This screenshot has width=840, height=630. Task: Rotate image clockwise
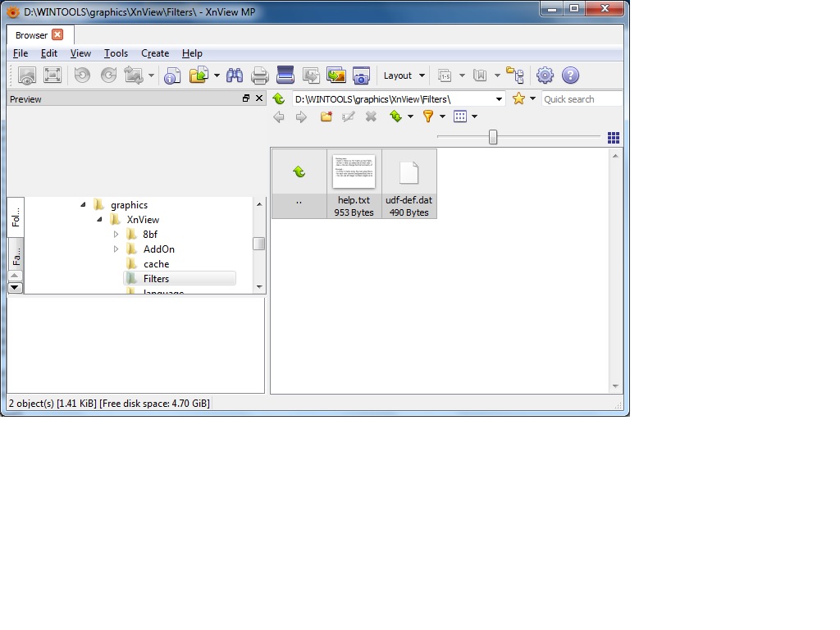coord(109,75)
